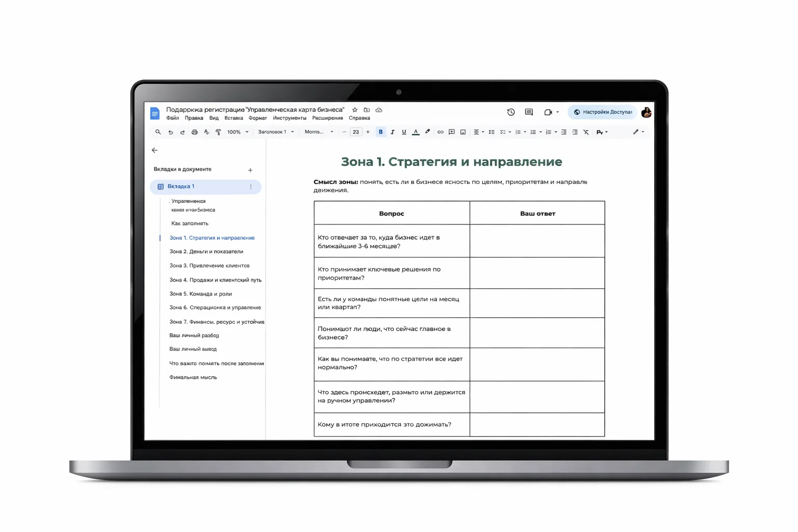Open the 'Инструменты' menu
The image size is (798, 532).
[x=290, y=118]
